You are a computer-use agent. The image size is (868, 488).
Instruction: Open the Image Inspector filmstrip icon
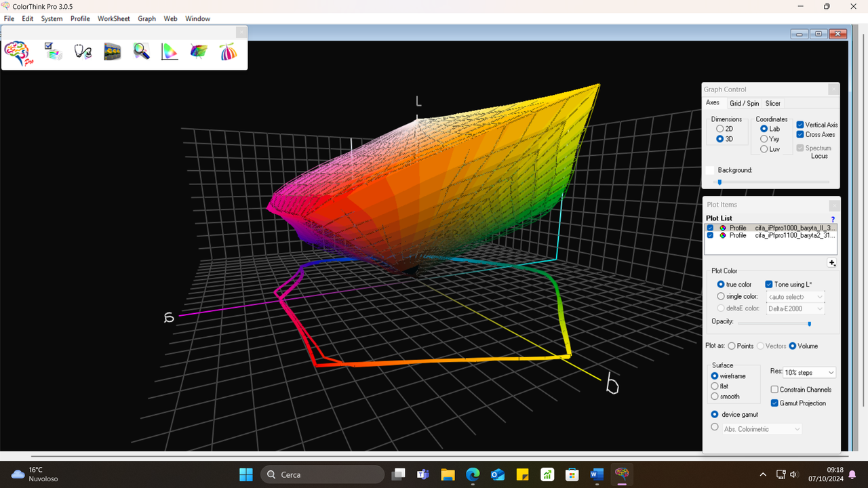coord(113,51)
